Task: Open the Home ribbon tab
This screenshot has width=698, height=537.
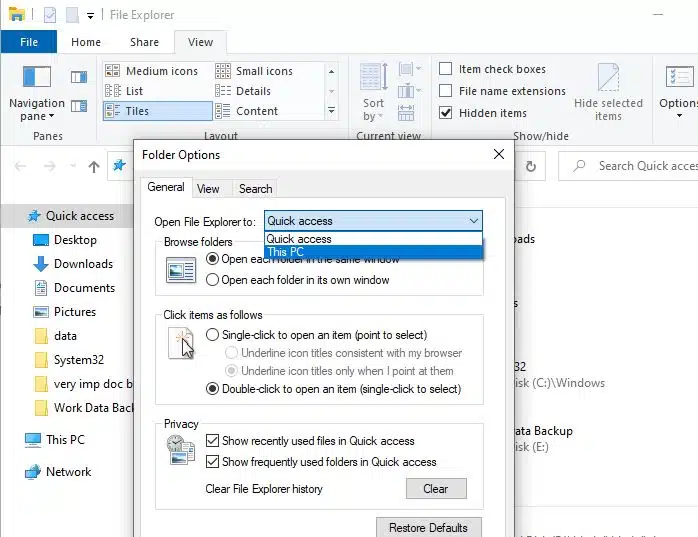Action: click(86, 42)
